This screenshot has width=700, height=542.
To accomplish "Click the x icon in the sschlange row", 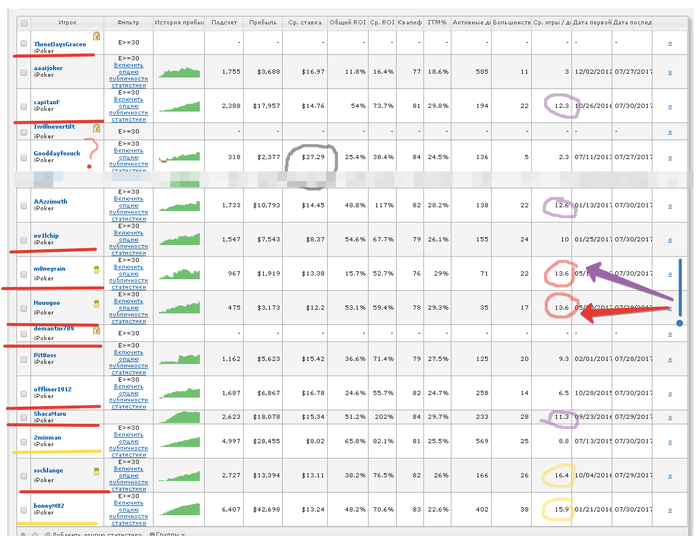I will pyautogui.click(x=670, y=476).
